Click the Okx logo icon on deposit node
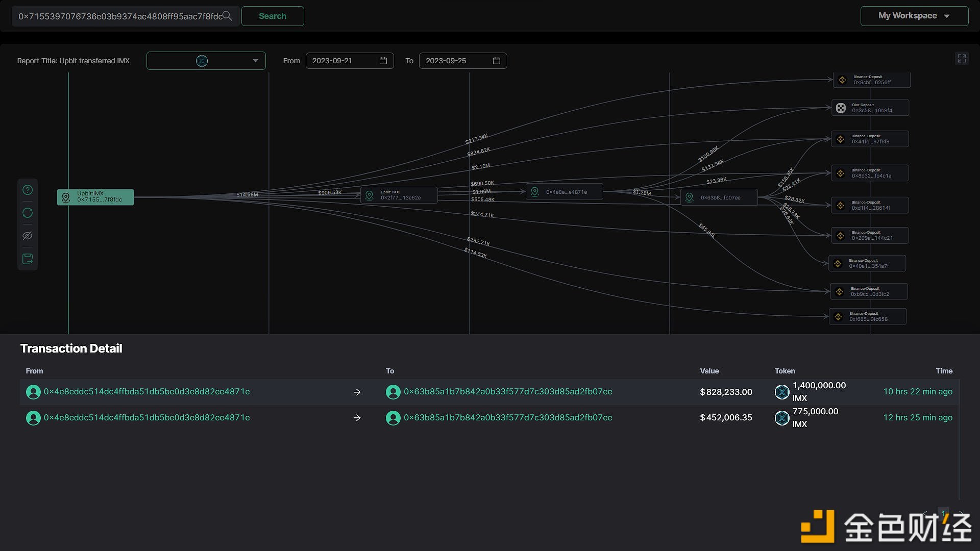 [x=841, y=108]
